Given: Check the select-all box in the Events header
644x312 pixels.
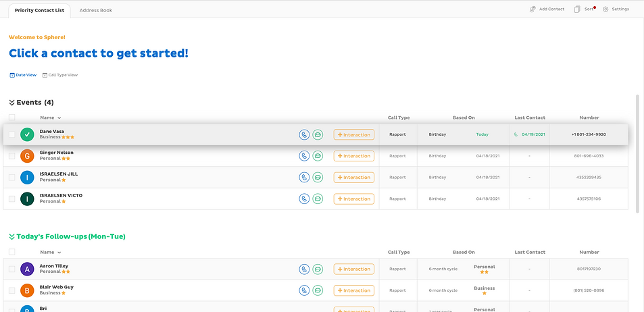Looking at the screenshot, I should point(12,118).
